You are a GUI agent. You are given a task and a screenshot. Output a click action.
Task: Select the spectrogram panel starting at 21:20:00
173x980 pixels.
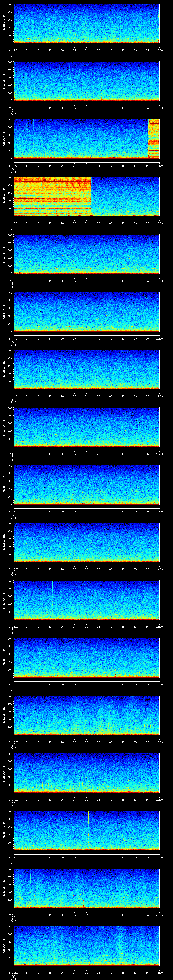click(x=86, y=369)
